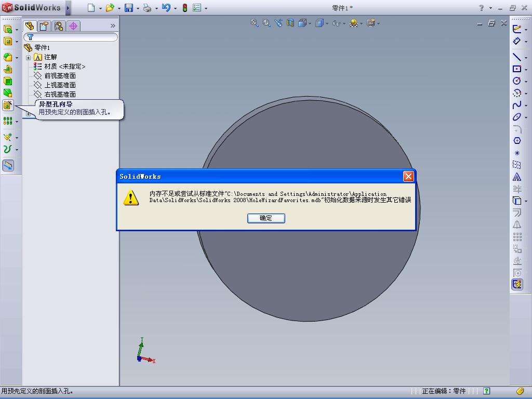Click the Open file folder icon

coord(110,8)
